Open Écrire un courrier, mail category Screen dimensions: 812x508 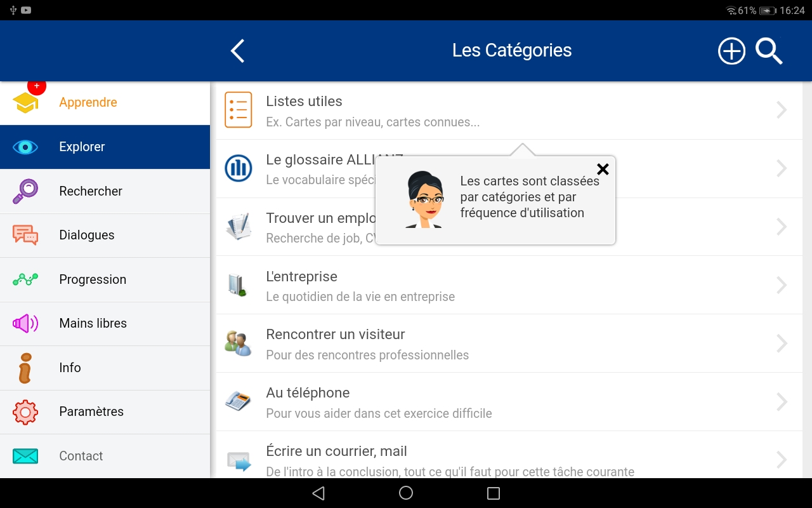[x=509, y=455]
